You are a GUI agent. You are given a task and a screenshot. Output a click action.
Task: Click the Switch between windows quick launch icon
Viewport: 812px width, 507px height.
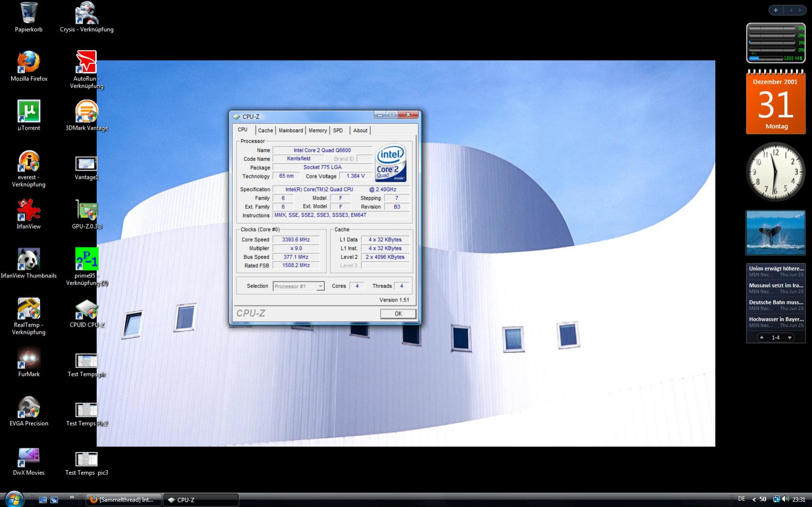click(54, 500)
